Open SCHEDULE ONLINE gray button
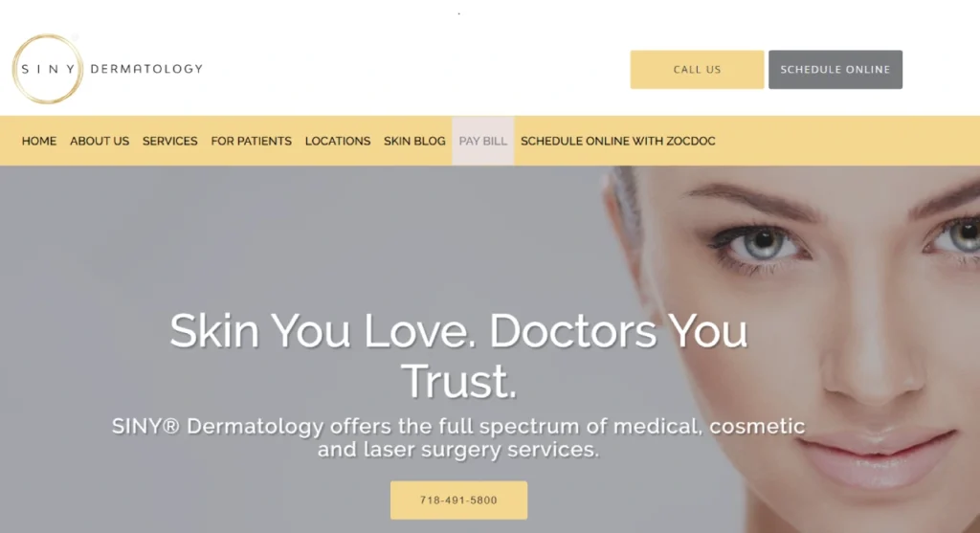The height and width of the screenshot is (533, 980). pyautogui.click(x=835, y=69)
